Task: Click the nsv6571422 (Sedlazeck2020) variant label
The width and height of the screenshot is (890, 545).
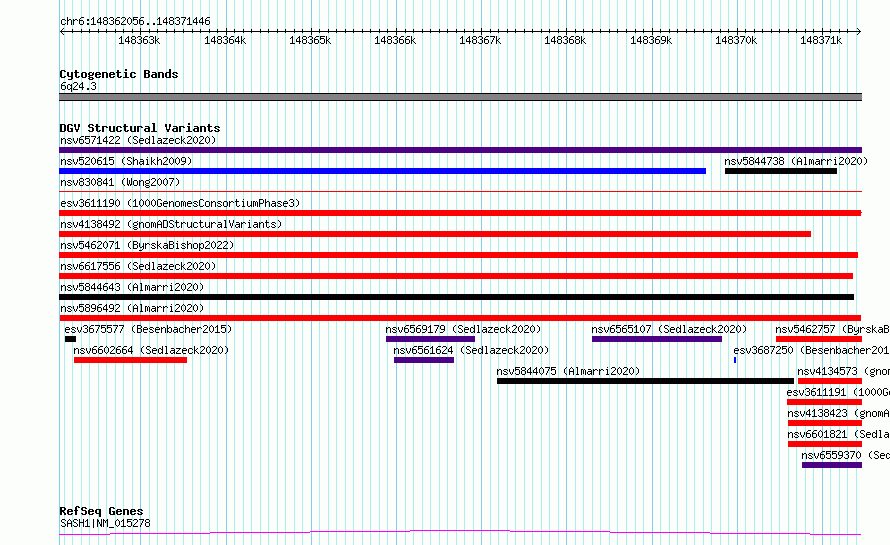Action: point(138,140)
